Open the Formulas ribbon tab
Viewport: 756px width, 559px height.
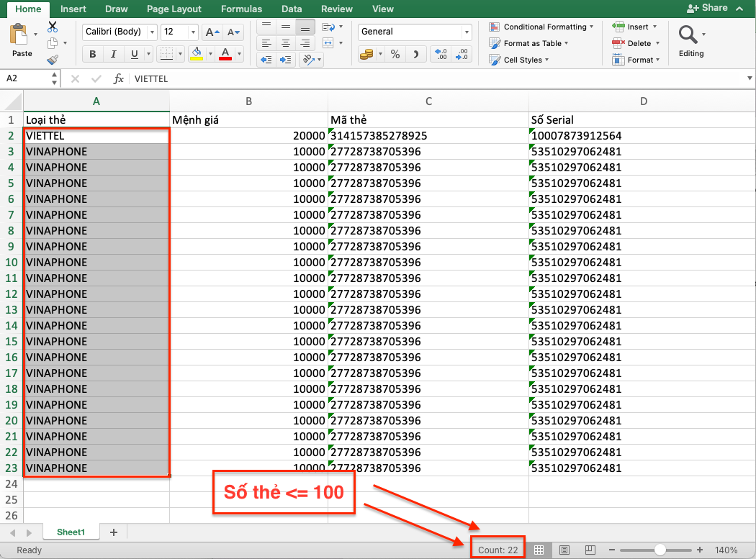pos(241,9)
